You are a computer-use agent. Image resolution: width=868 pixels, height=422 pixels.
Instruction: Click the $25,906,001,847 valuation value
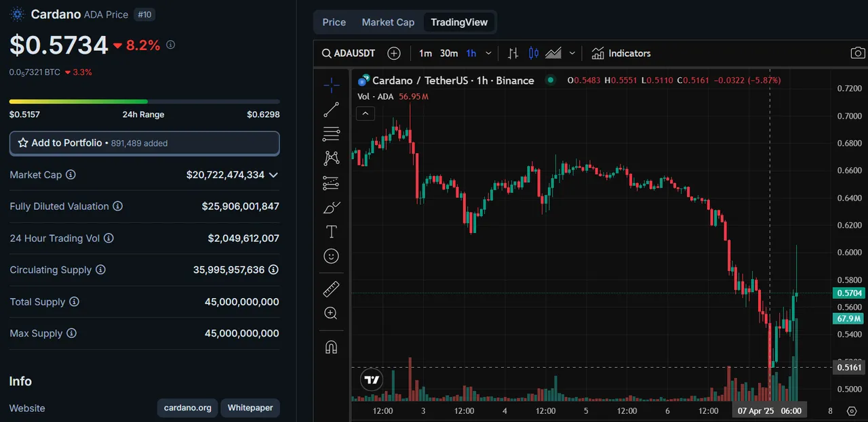click(x=240, y=207)
